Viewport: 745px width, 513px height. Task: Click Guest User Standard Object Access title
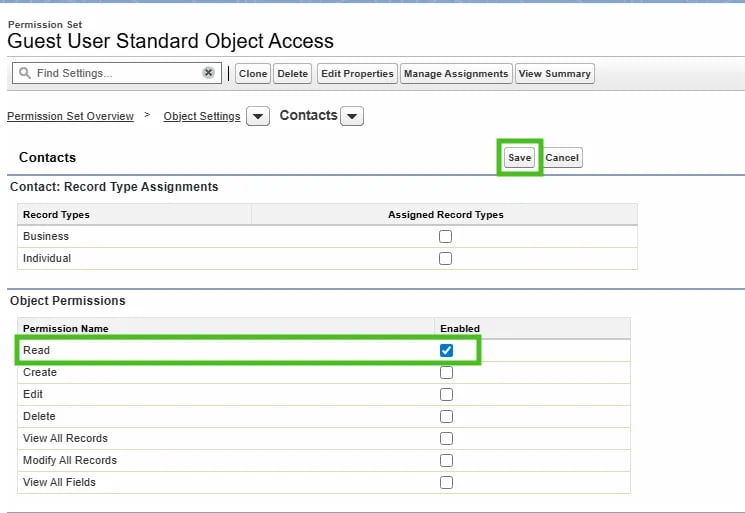pos(171,41)
